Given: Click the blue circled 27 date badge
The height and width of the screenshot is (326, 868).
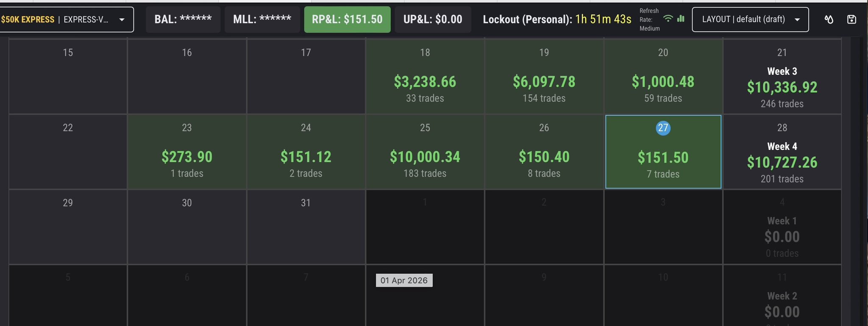Looking at the screenshot, I should [x=663, y=128].
